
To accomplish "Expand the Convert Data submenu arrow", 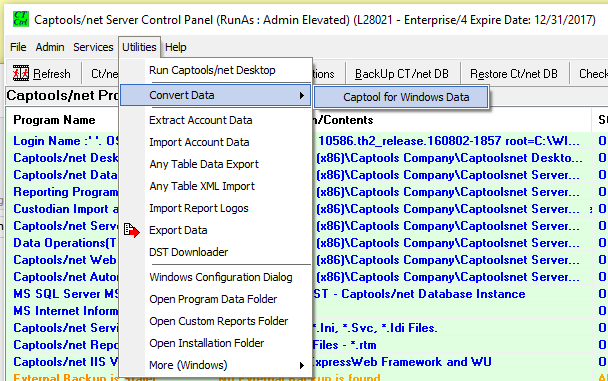I will click(302, 95).
